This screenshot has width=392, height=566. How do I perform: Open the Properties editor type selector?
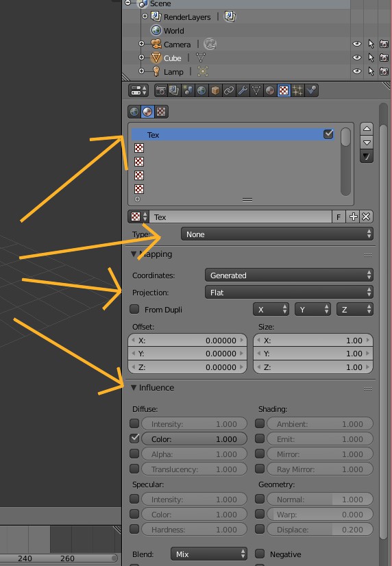point(138,90)
